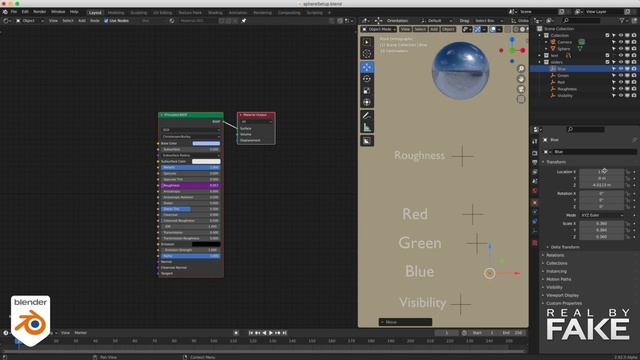Expand the Viewport Display panel
Screen dimensions: 640x360
[x=562, y=295]
